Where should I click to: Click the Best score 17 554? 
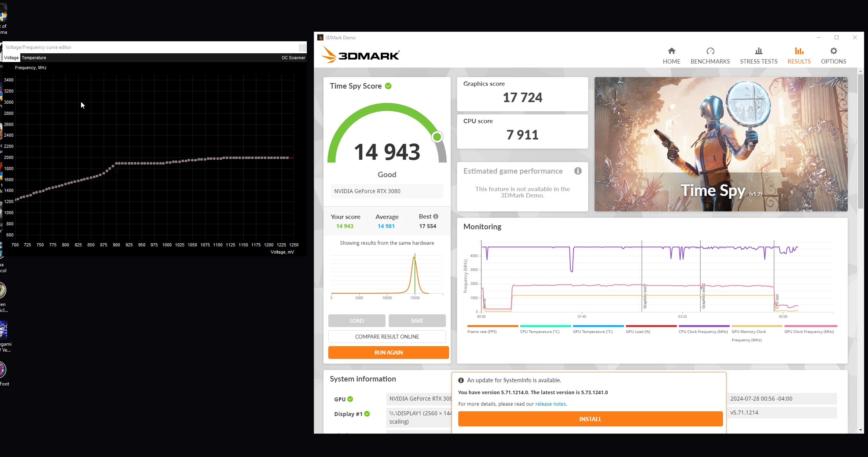(x=428, y=226)
